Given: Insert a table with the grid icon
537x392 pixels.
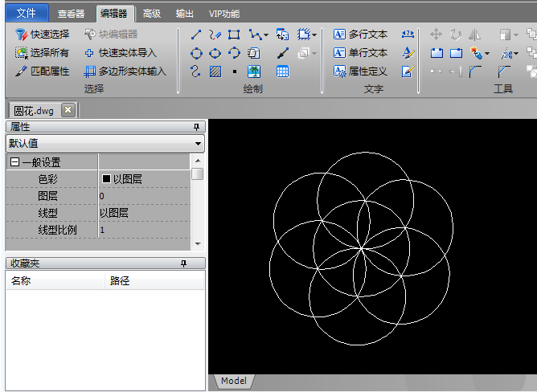Looking at the screenshot, I should [x=282, y=71].
